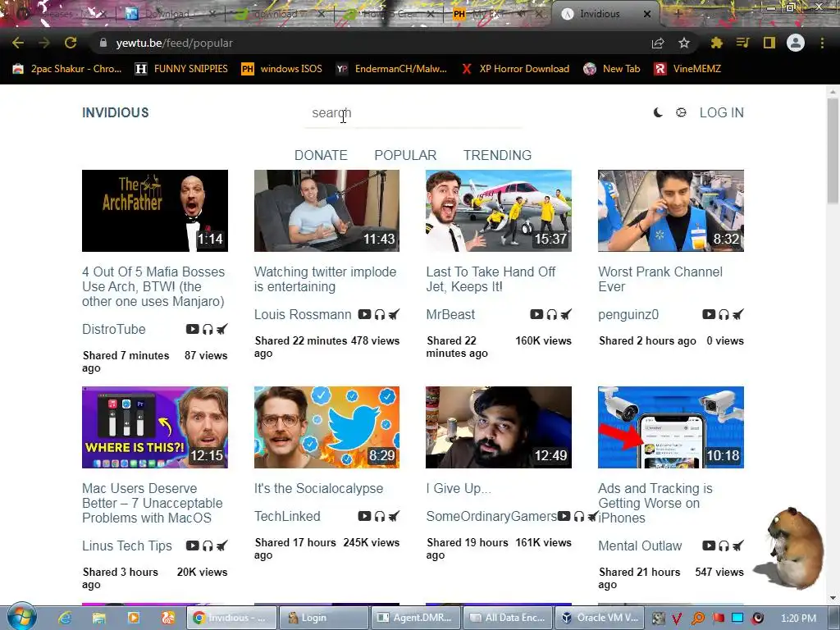Open the DistroTube channel link
Image resolution: width=840 pixels, height=630 pixels.
(x=113, y=330)
